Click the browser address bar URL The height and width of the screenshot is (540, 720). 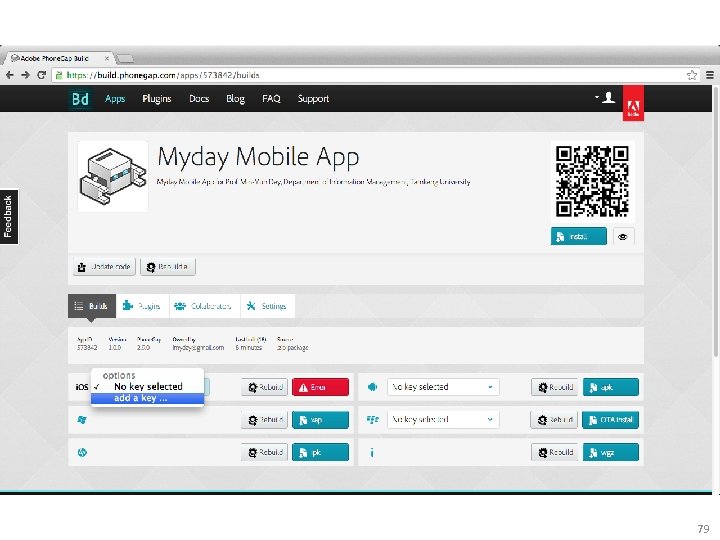tap(163, 75)
